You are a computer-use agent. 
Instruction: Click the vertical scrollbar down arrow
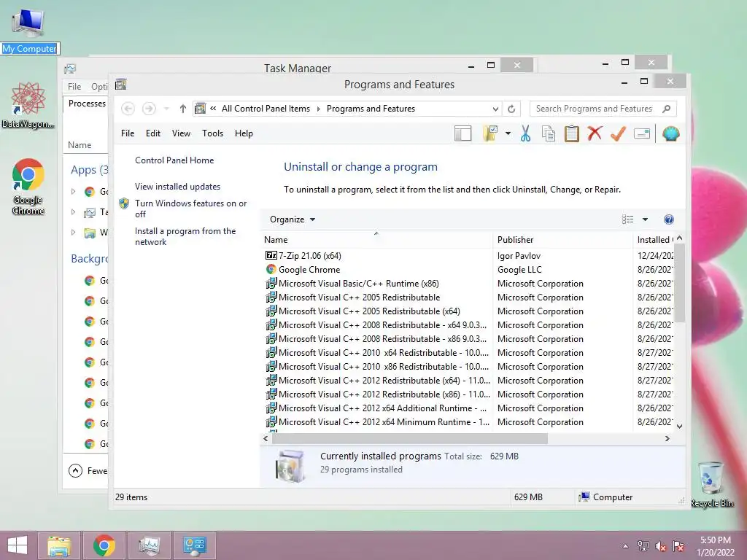(680, 427)
